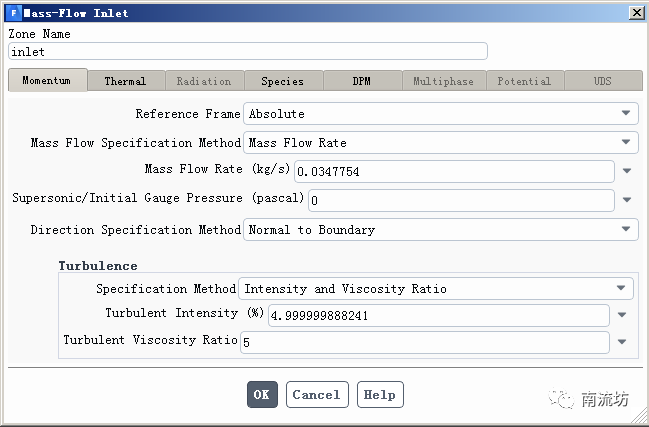Focus the Turbulent Intensity value field

pos(438,315)
